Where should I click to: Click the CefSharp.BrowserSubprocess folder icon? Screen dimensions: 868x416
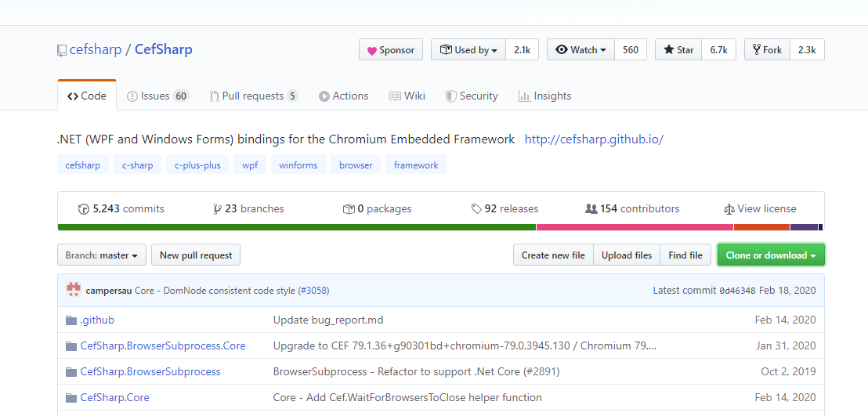pyautogui.click(x=71, y=371)
